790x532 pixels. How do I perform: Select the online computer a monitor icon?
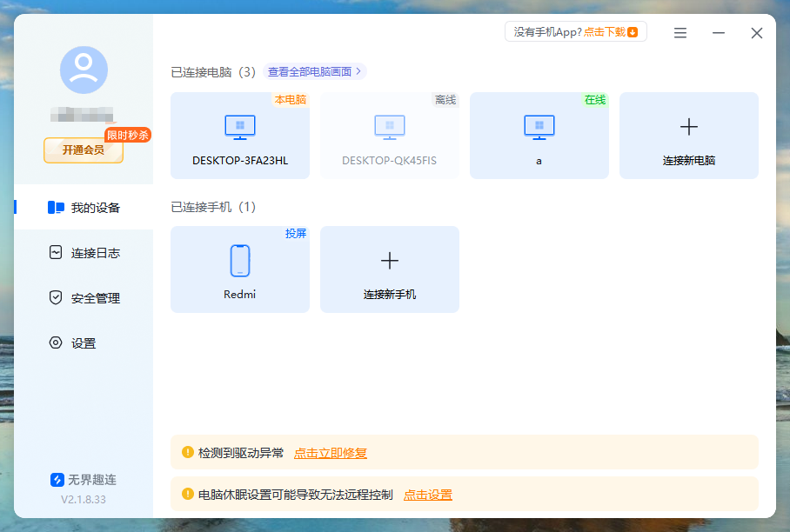point(539,128)
